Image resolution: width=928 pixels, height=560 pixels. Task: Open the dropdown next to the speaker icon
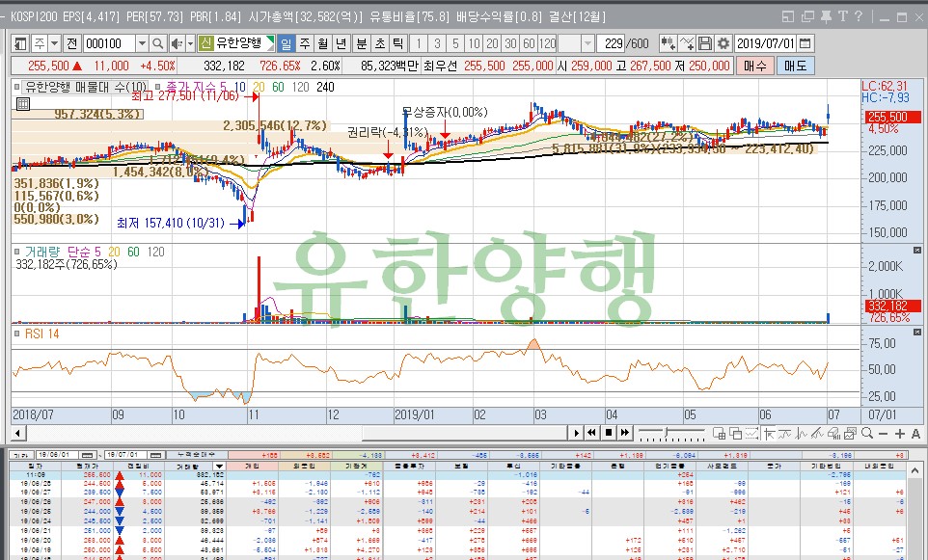pyautogui.click(x=190, y=43)
